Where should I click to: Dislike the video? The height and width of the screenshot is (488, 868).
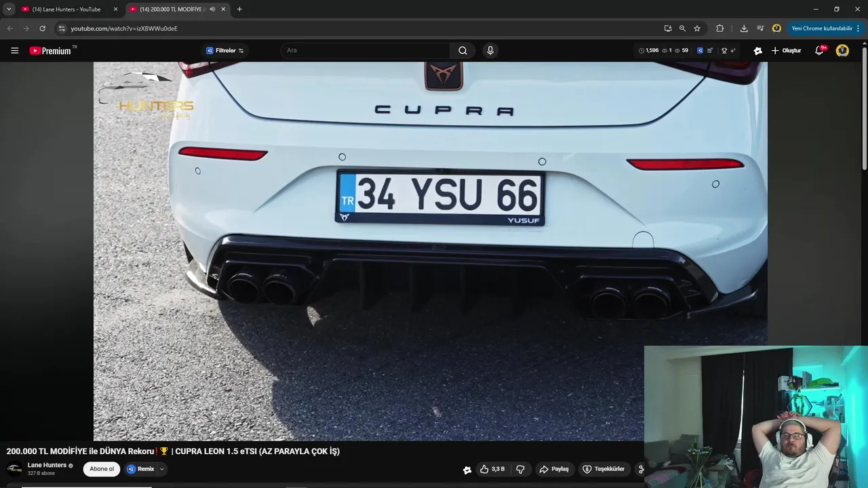coord(520,469)
